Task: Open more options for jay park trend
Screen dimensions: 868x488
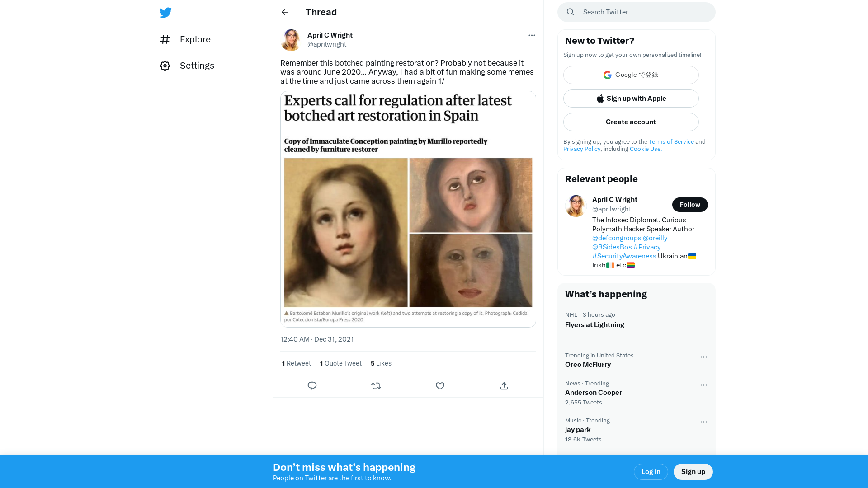Action: tap(703, 422)
